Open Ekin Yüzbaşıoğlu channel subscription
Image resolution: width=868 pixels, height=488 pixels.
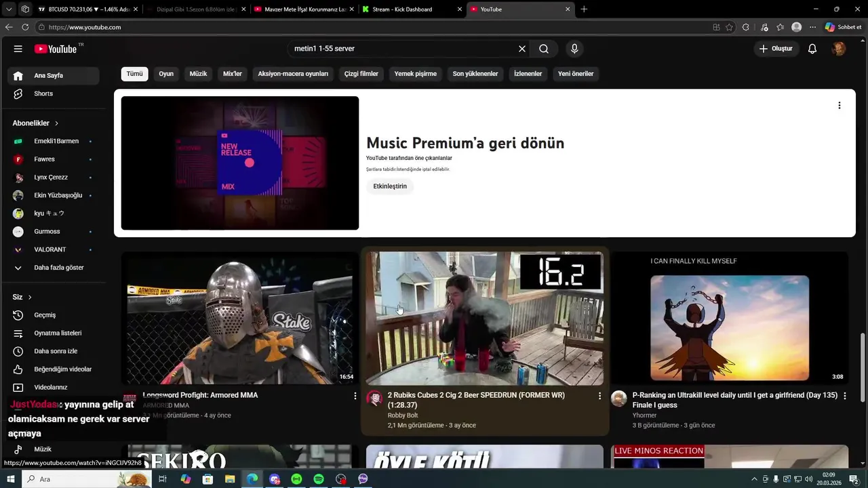(x=54, y=195)
